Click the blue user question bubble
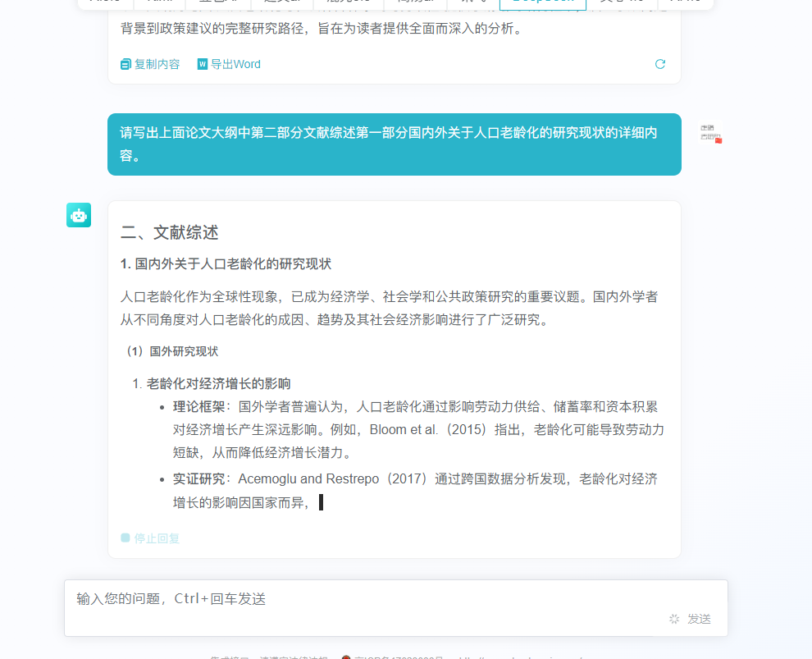 click(x=394, y=144)
